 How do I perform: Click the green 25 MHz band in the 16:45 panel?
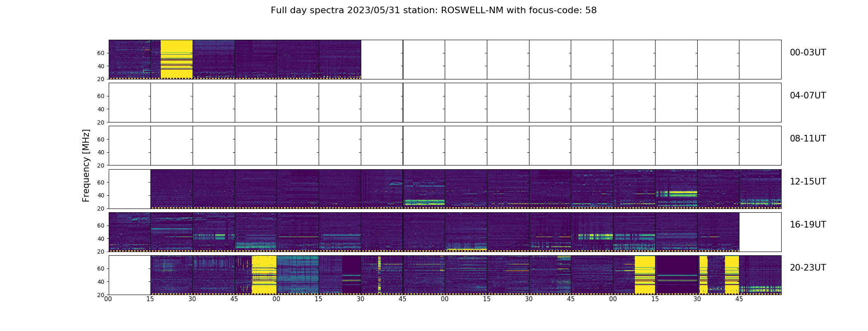(x=255, y=246)
